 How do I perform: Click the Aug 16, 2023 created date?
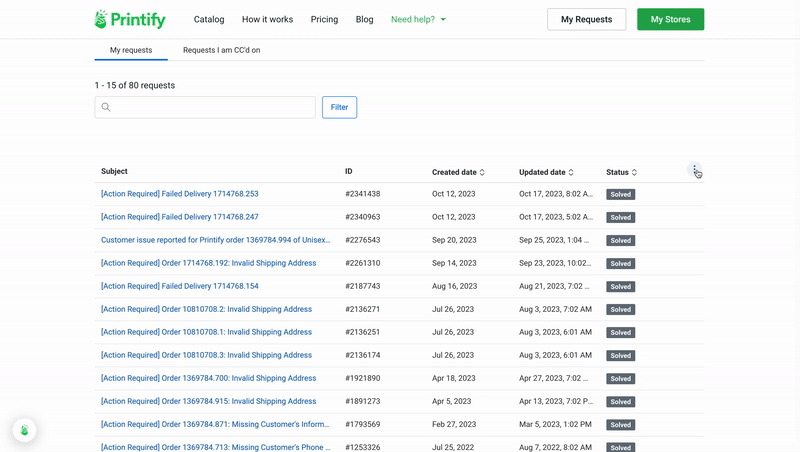click(x=455, y=286)
